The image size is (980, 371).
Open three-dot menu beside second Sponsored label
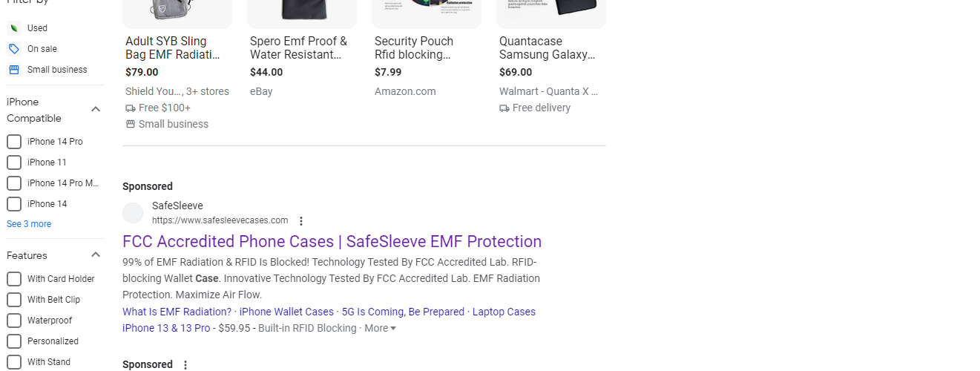(x=185, y=365)
